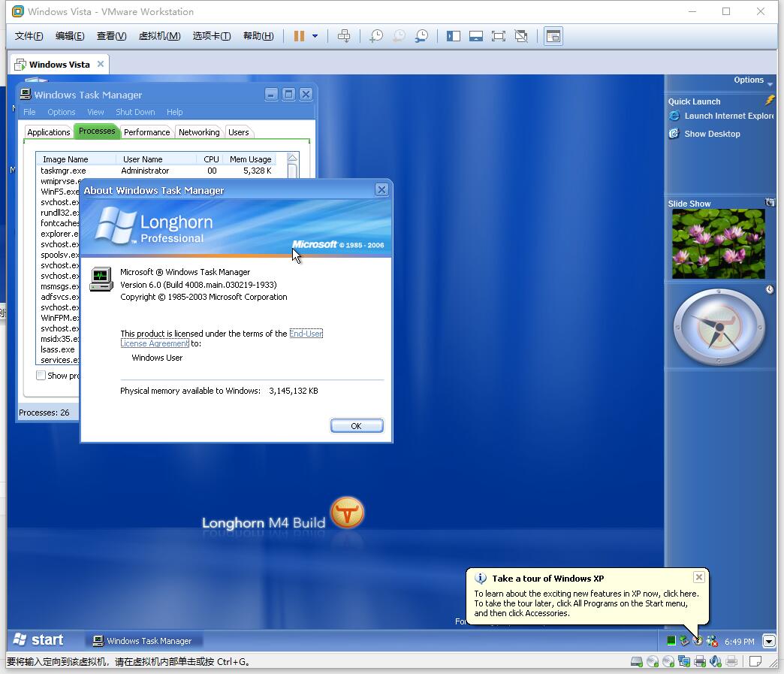Sort processes by Mem Usage column

(x=250, y=159)
